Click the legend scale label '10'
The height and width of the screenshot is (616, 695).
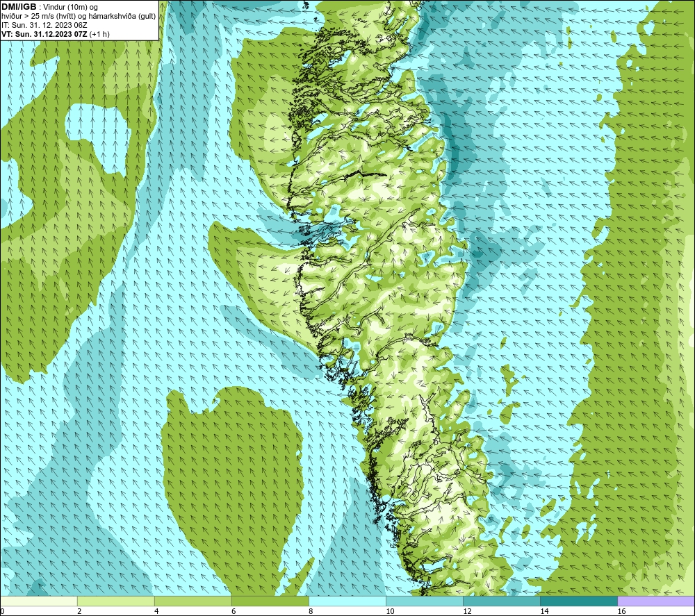click(390, 611)
